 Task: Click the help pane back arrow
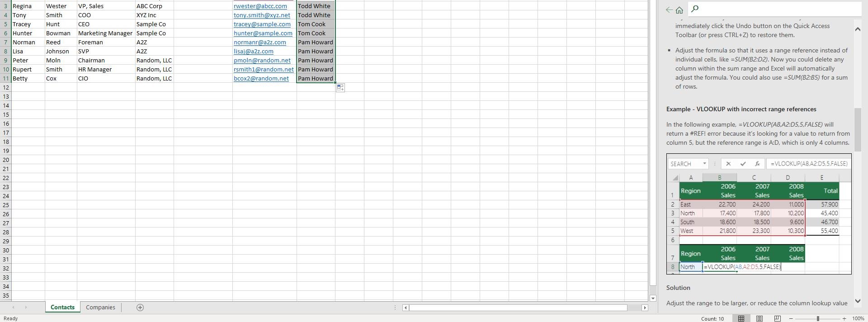[669, 9]
